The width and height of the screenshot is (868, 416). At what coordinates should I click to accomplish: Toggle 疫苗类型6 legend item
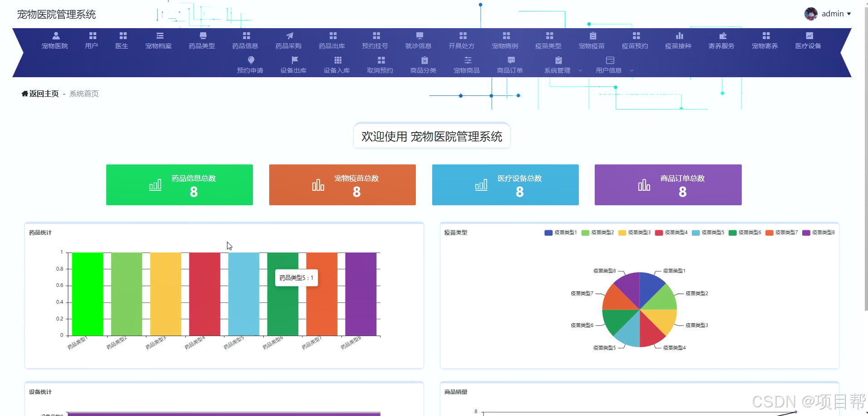[x=745, y=233]
